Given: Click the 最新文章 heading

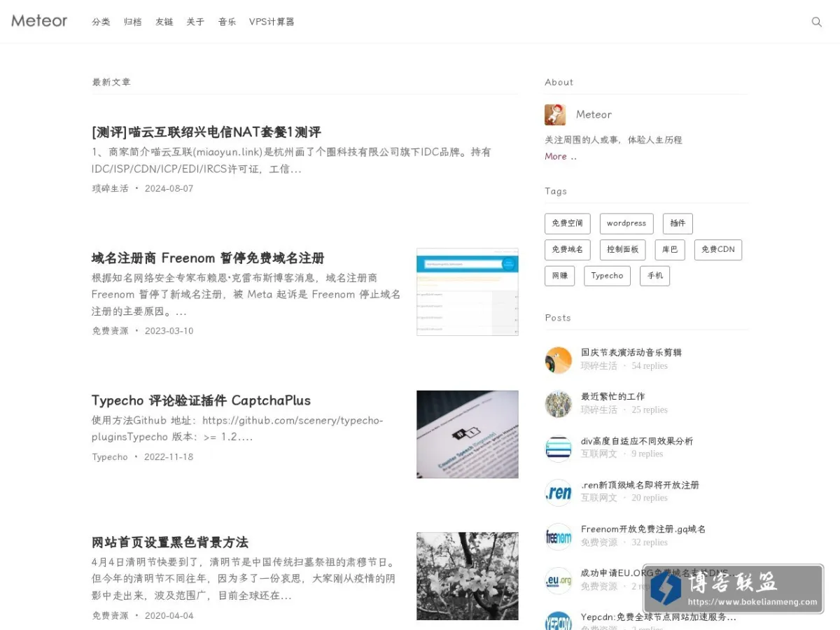Looking at the screenshot, I should (x=111, y=82).
